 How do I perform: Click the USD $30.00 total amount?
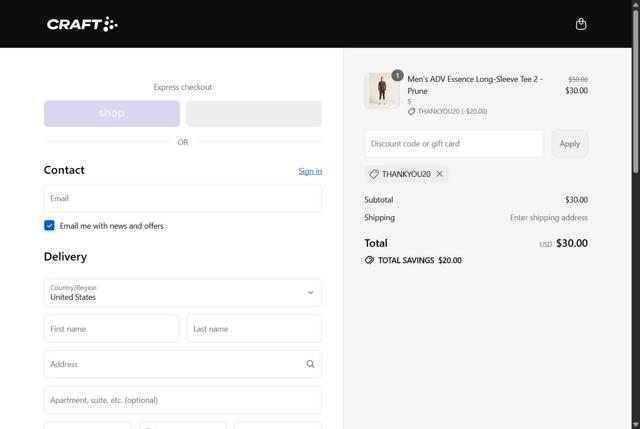[563, 243]
